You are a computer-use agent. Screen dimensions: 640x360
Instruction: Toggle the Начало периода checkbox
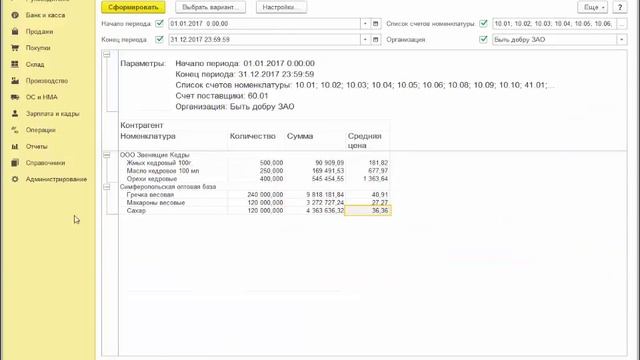[x=160, y=23]
